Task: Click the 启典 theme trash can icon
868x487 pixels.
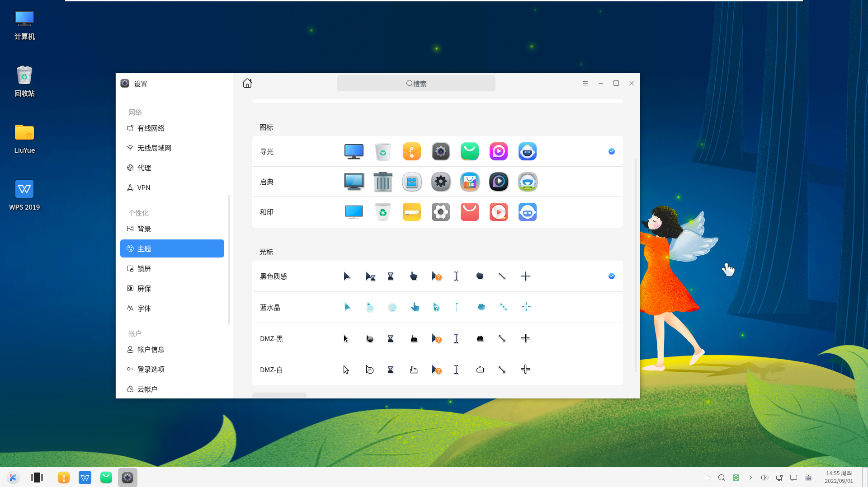Action: pos(383,182)
